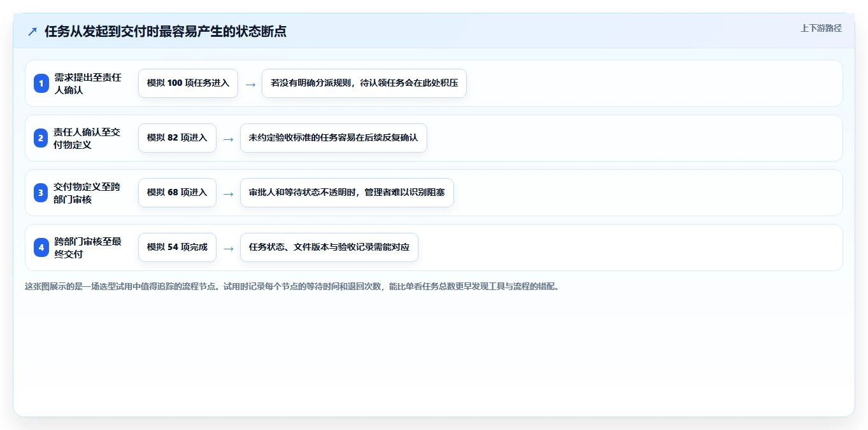Click the arrow after 模拟 54 项完成

pyautogui.click(x=229, y=248)
